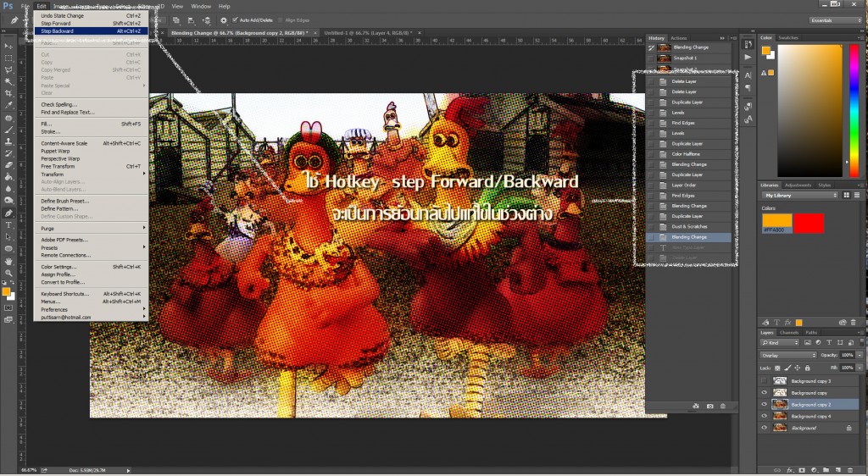The height and width of the screenshot is (476, 868).
Task: Select the Polygonal Lasso tool
Action: pos(8,69)
